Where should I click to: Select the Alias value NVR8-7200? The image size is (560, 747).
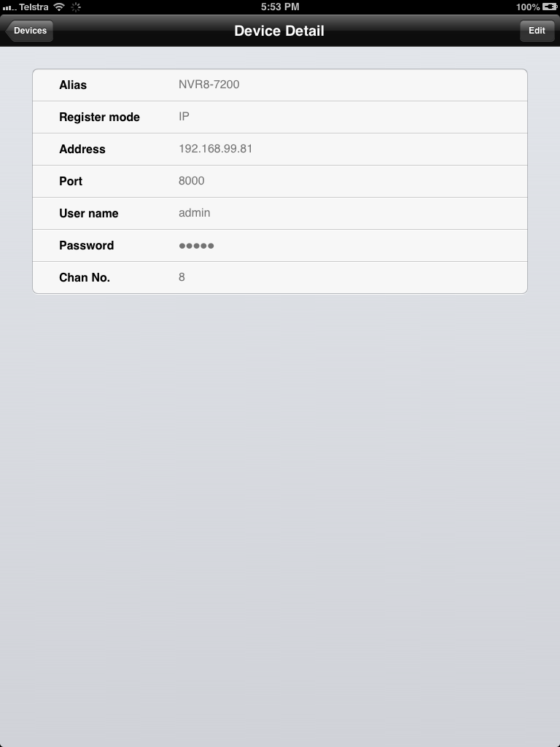pos(209,85)
